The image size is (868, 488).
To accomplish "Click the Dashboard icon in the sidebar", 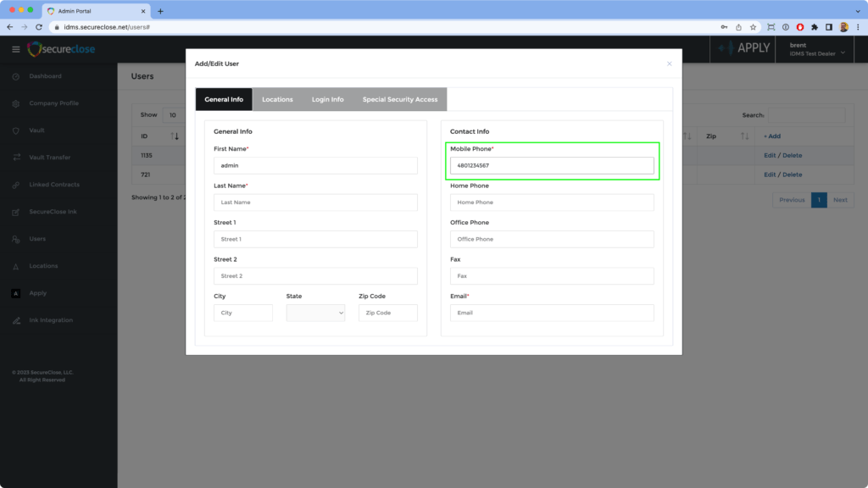I will (16, 76).
